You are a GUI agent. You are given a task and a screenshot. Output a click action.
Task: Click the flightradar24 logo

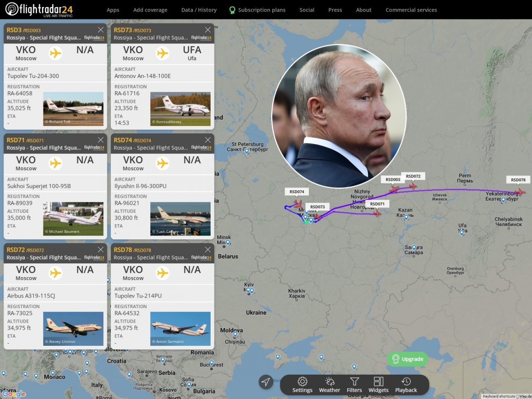(39, 9)
